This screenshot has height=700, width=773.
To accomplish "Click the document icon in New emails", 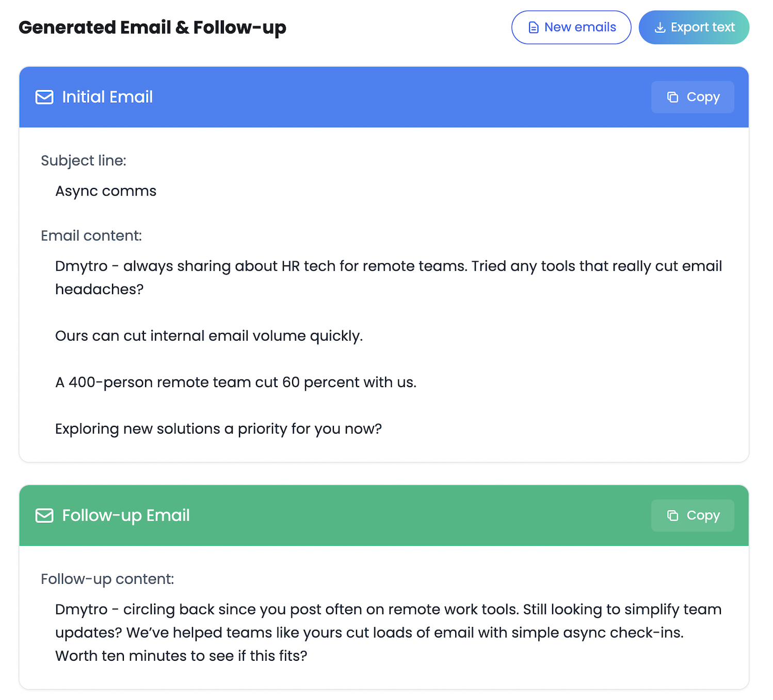I will tap(534, 28).
